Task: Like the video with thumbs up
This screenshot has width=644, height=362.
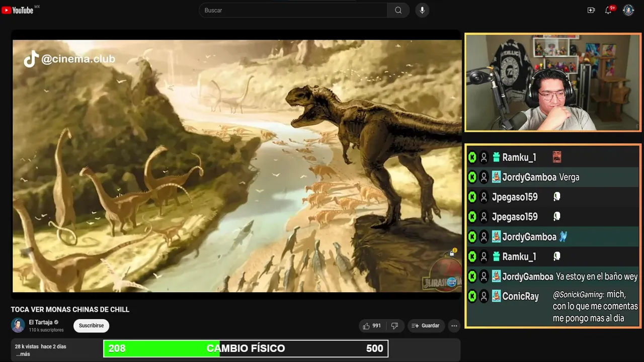Action: tap(366, 326)
